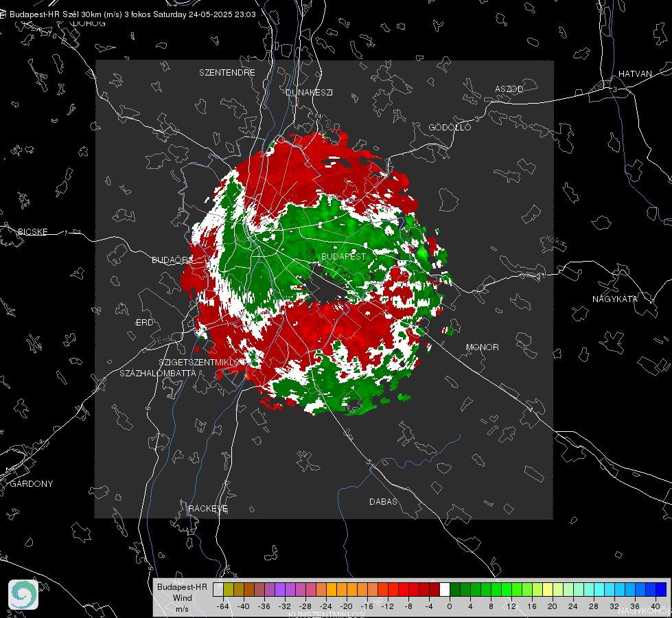Click the GÖDÖLLŐ map label
This screenshot has width=672, height=618.
(450, 127)
